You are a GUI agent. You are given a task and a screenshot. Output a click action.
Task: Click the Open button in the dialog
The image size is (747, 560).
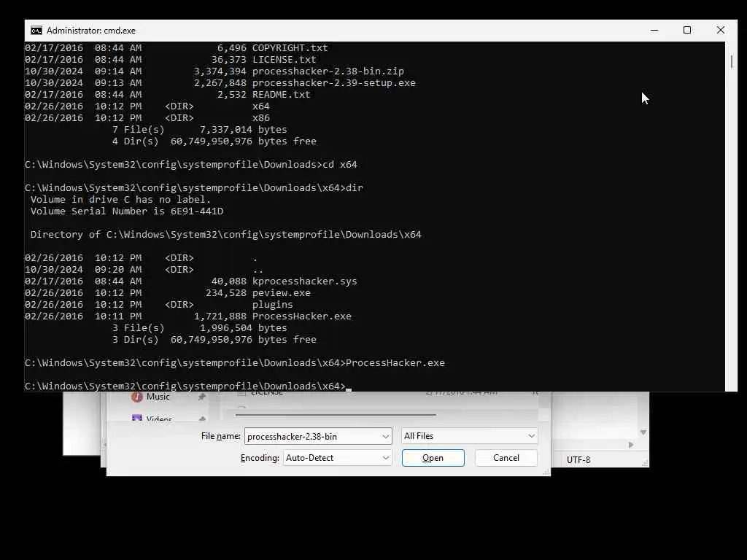point(433,458)
